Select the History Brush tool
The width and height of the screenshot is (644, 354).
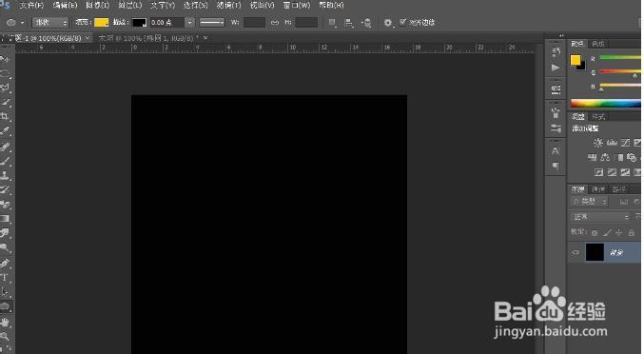pyautogui.click(x=5, y=189)
